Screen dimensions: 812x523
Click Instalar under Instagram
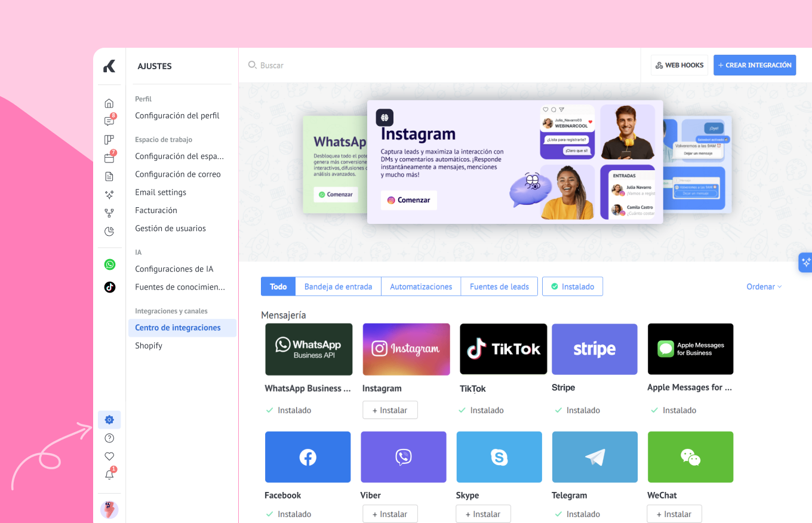[x=390, y=410]
